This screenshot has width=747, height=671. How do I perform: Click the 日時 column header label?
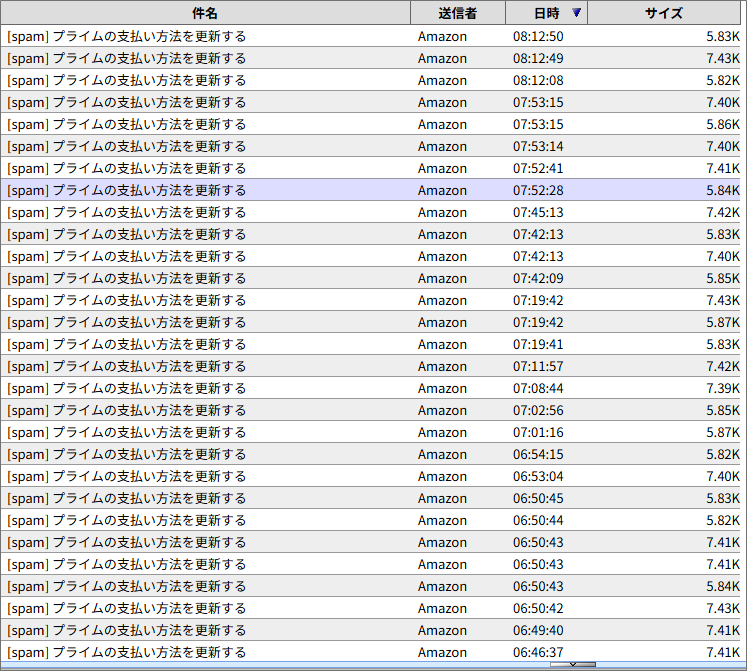546,13
